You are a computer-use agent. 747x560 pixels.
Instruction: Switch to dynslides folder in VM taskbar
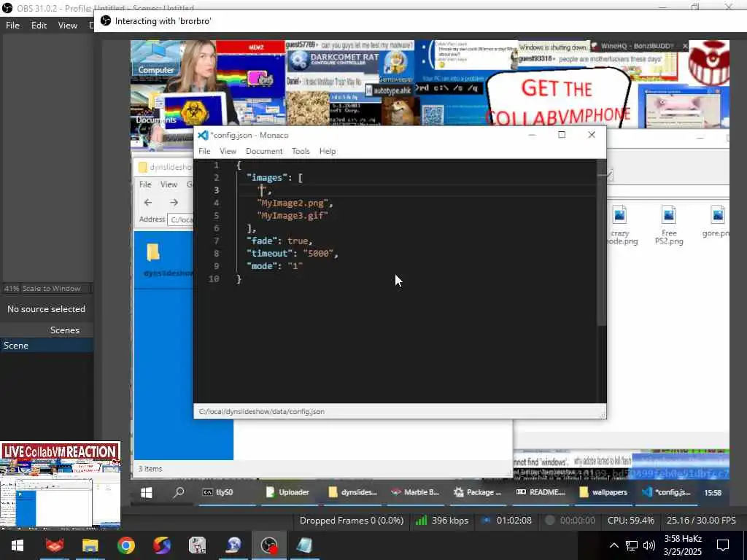pos(353,492)
